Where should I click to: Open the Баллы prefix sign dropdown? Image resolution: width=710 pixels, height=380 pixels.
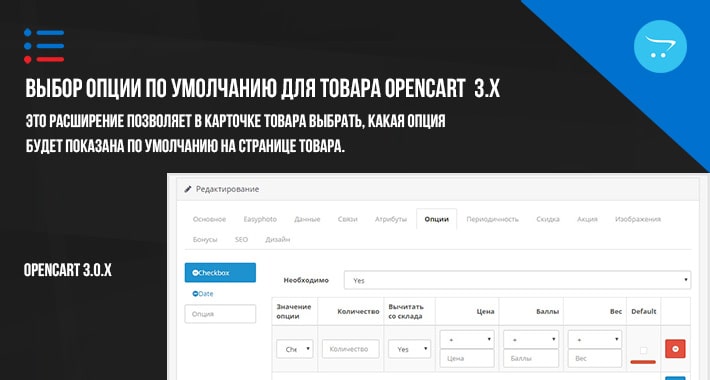click(531, 339)
